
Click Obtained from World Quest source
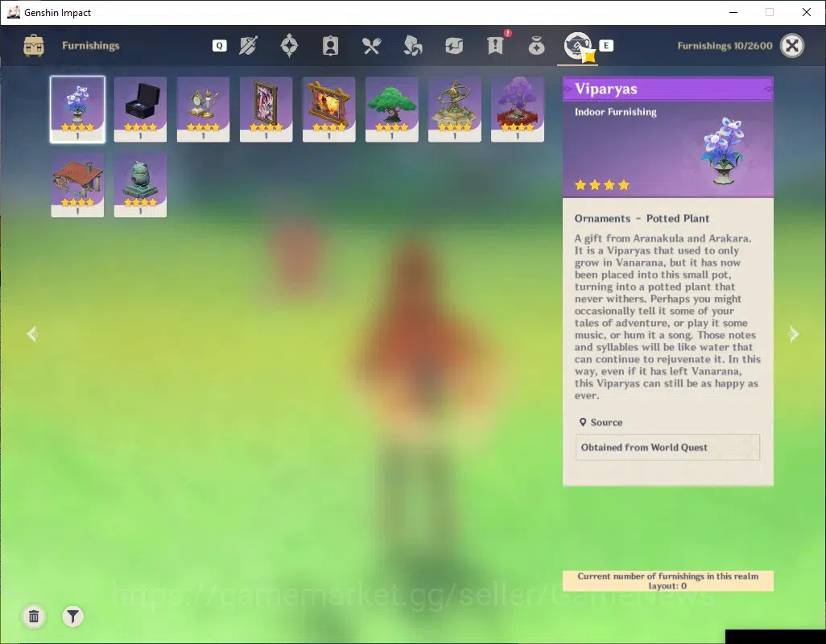click(x=667, y=447)
